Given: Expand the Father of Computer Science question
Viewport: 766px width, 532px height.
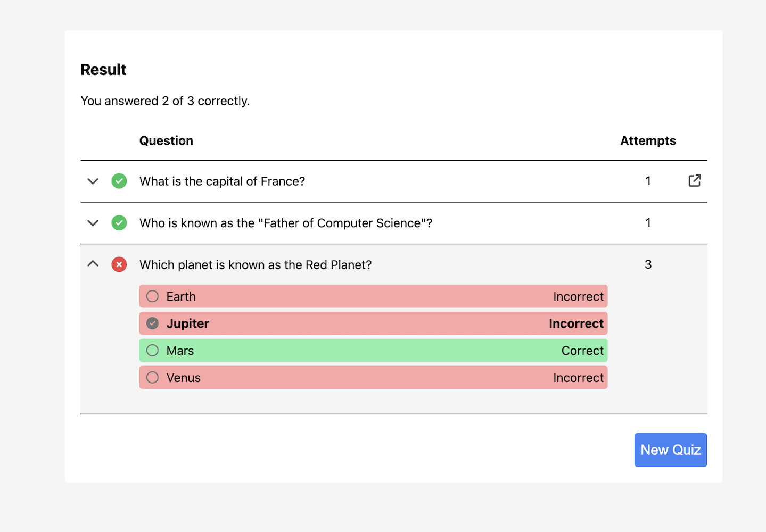Looking at the screenshot, I should [x=93, y=223].
